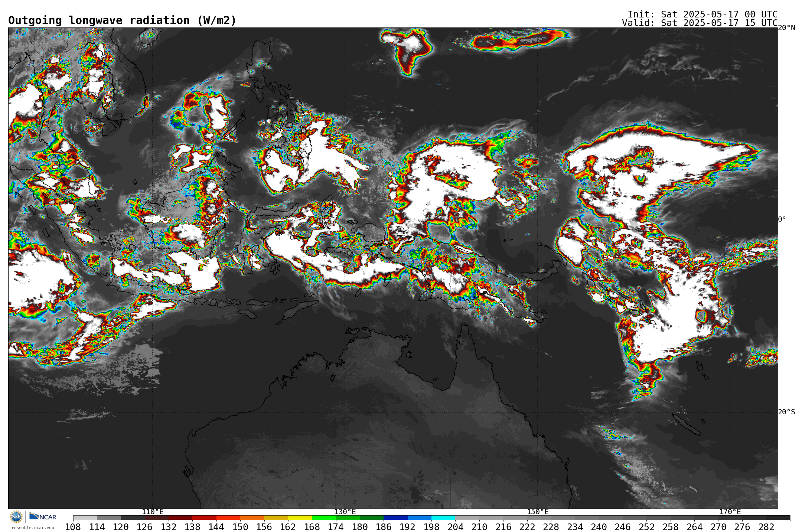Image resolution: width=802 pixels, height=532 pixels.
Task: Click the colorbar value 270
Action: (718, 527)
